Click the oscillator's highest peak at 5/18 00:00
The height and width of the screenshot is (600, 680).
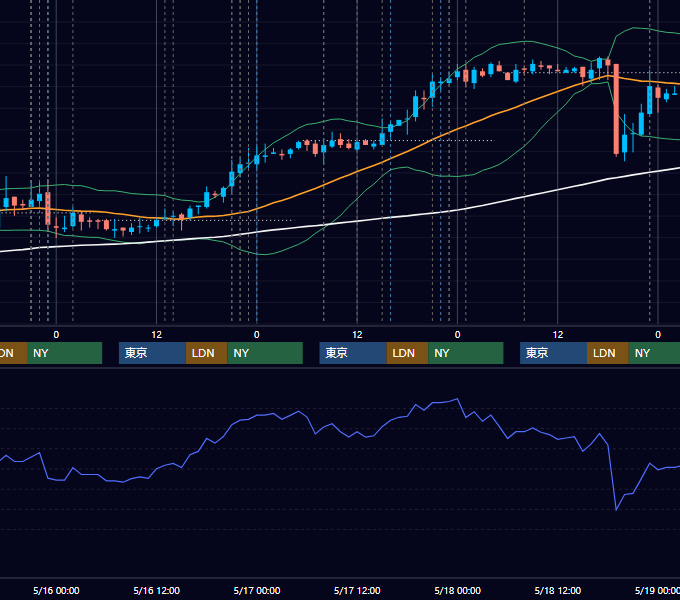[457, 399]
